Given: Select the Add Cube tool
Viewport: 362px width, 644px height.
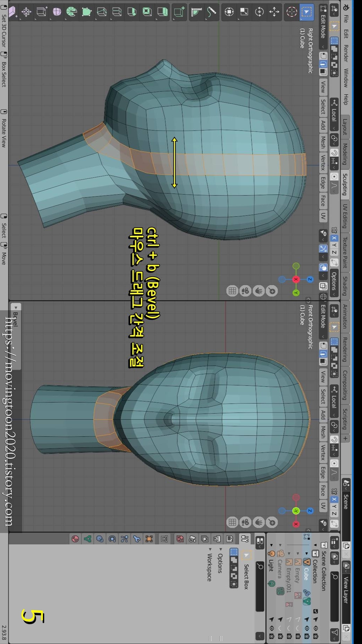Looking at the screenshot, I should tap(179, 12).
